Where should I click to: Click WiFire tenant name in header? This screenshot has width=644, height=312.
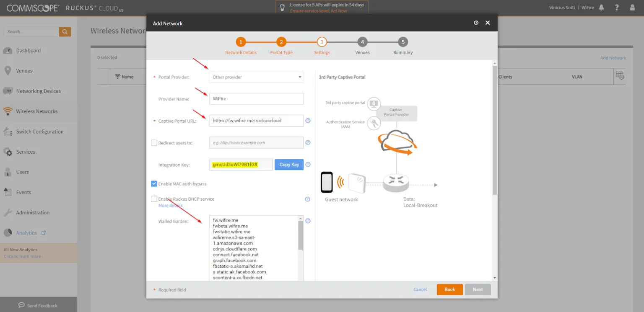(x=587, y=8)
